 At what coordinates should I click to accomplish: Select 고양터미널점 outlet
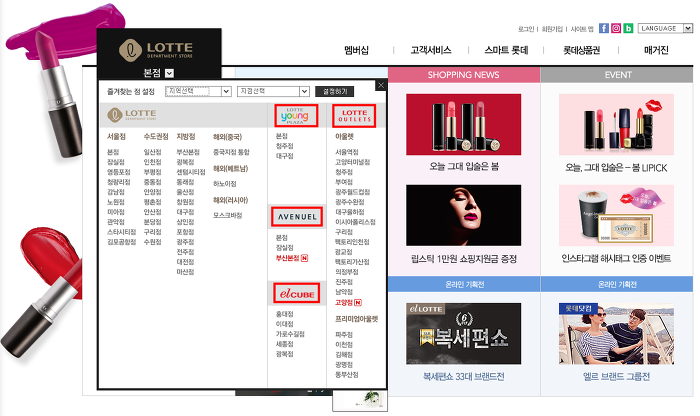pos(352,162)
